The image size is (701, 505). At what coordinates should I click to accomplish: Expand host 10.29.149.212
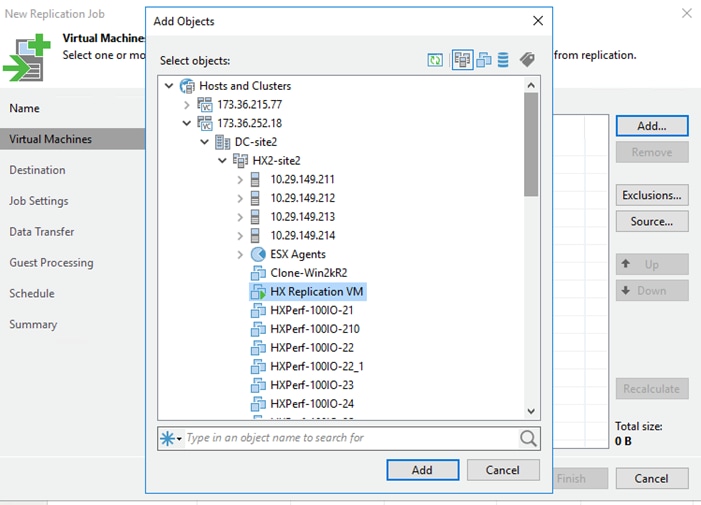240,198
